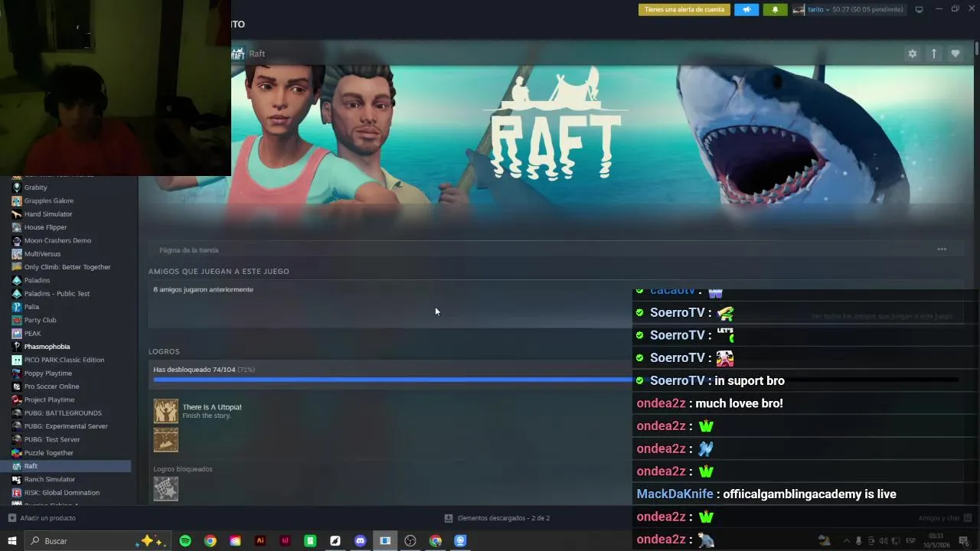The width and height of the screenshot is (980, 551).
Task: Open the Windows notification center icon
Action: click(x=964, y=541)
